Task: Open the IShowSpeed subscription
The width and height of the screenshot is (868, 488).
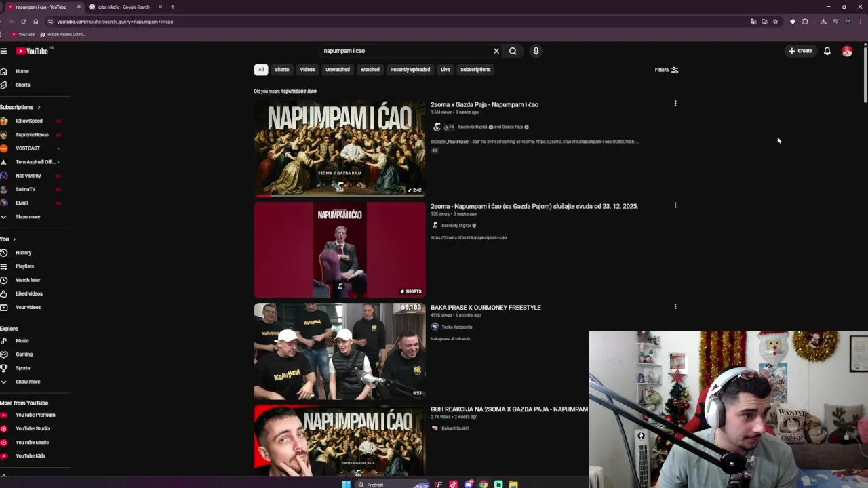Action: tap(29, 121)
